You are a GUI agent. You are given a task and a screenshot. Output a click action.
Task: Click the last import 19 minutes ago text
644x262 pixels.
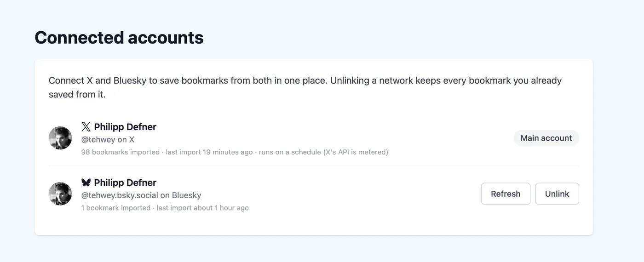pos(209,152)
